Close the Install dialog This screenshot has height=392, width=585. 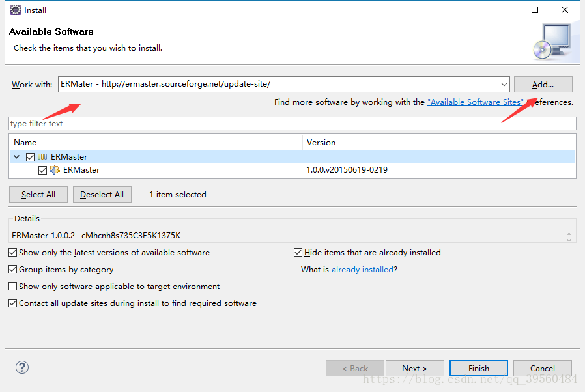tap(565, 10)
